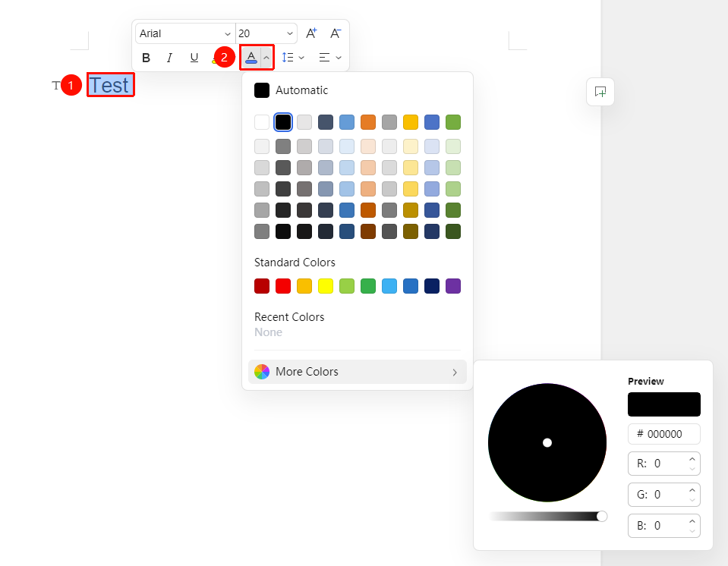Screen dimensions: 728x566
Task: Apply the current font color with the A icon
Action: (x=251, y=58)
